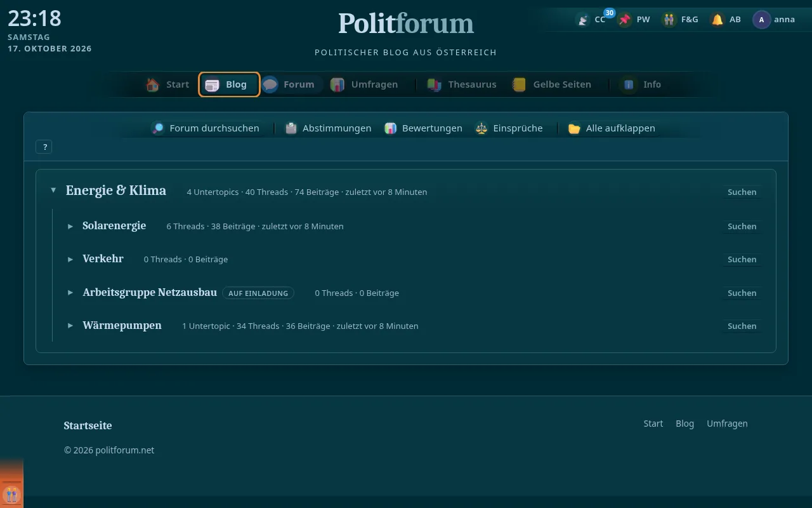
Task: Open the F&G people icon
Action: (x=669, y=20)
